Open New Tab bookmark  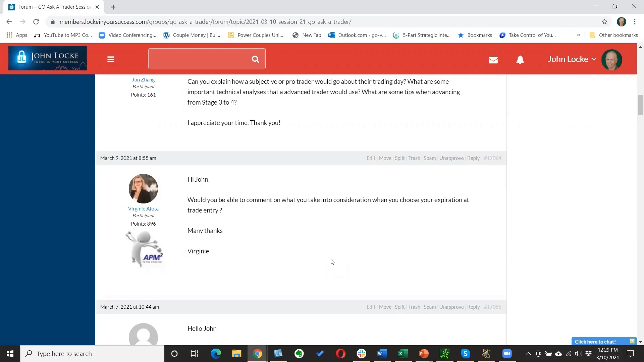click(x=307, y=35)
